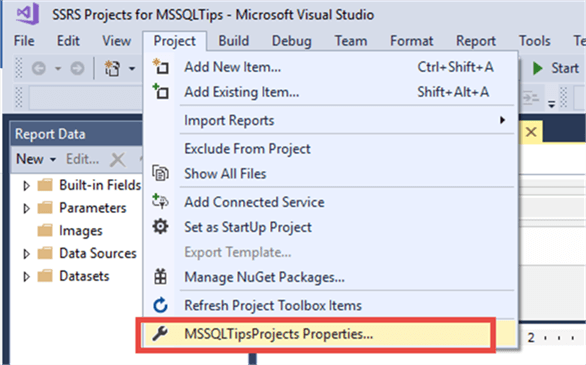Open the New Project dropdown arrow
Screen dimensions: 586x365
(x=132, y=68)
